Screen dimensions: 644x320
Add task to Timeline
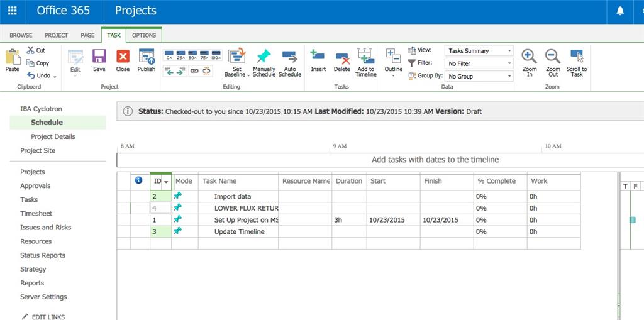point(365,63)
